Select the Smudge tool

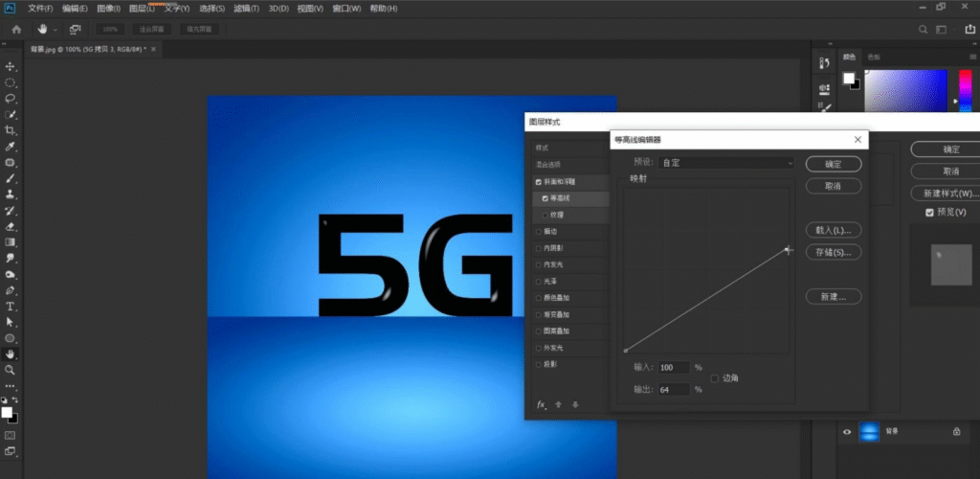pos(10,259)
